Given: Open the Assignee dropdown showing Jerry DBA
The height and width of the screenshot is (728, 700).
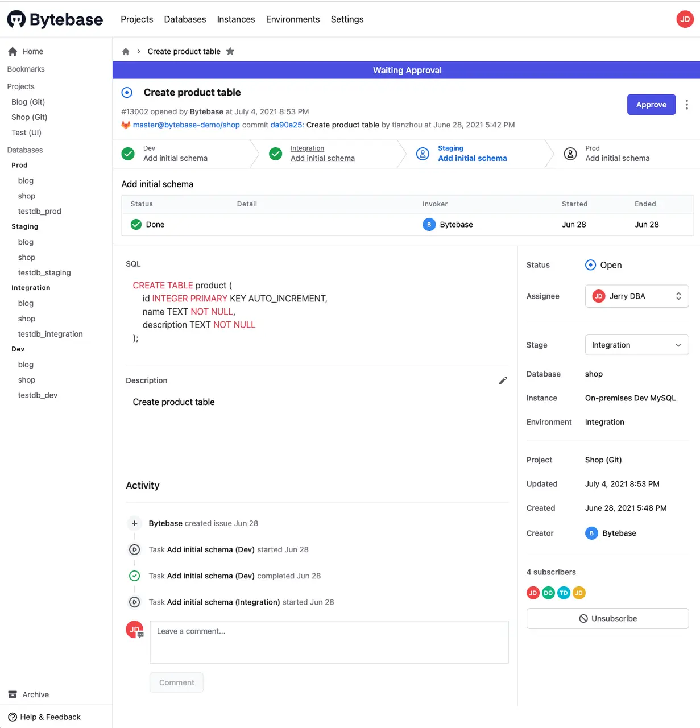Looking at the screenshot, I should click(636, 296).
